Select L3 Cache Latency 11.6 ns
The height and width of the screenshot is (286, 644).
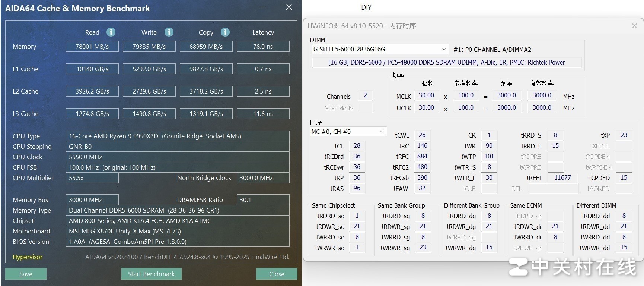(x=263, y=114)
